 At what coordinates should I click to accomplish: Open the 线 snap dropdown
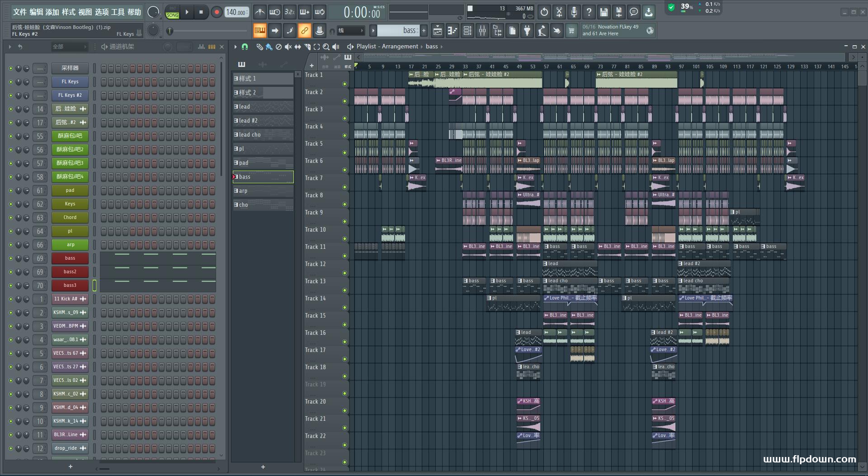pyautogui.click(x=351, y=31)
